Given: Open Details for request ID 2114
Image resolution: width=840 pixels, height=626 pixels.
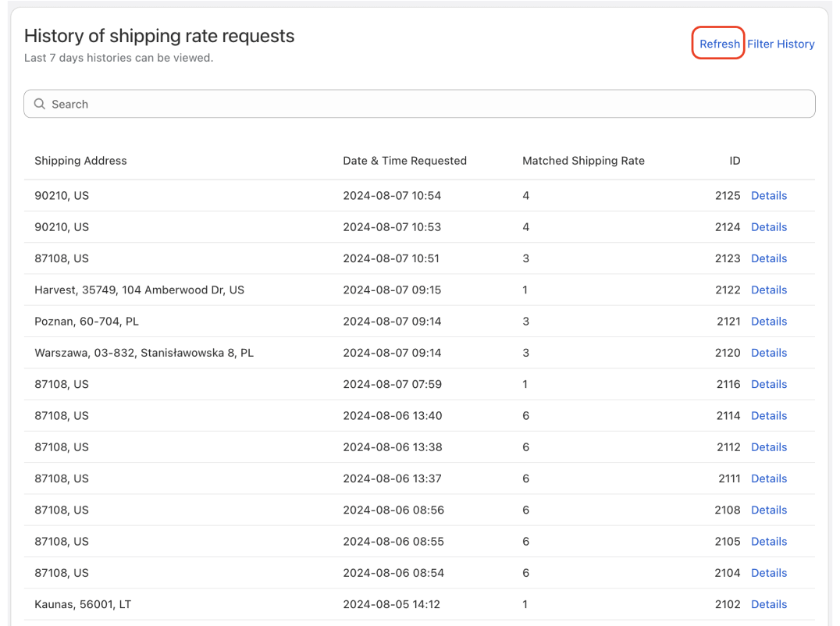Looking at the screenshot, I should (x=769, y=415).
